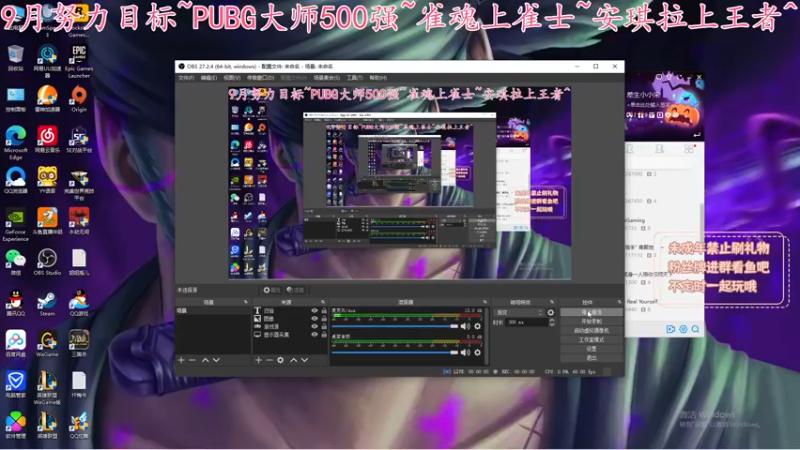Remove the selected scene with the minus icon
The image size is (800, 450).
coord(192,360)
